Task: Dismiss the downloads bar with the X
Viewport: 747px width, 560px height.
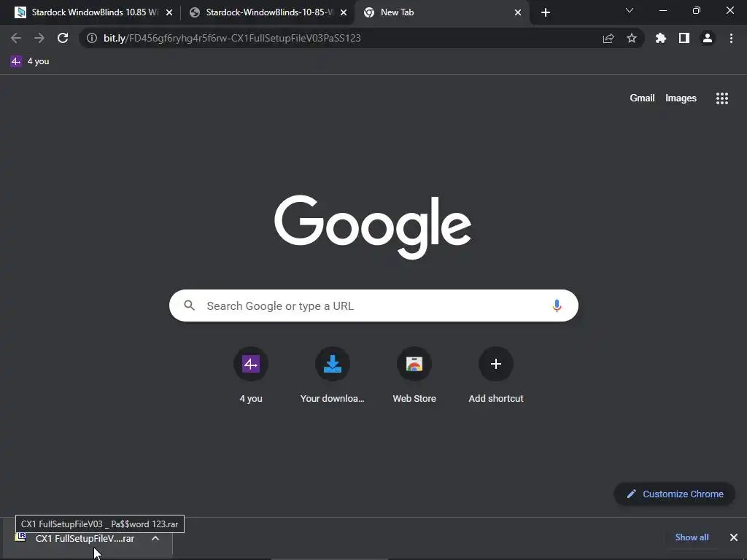Action: pos(734,537)
